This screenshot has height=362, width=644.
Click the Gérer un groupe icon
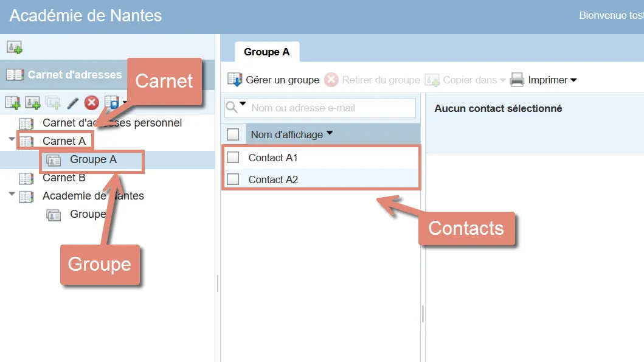[x=235, y=79]
